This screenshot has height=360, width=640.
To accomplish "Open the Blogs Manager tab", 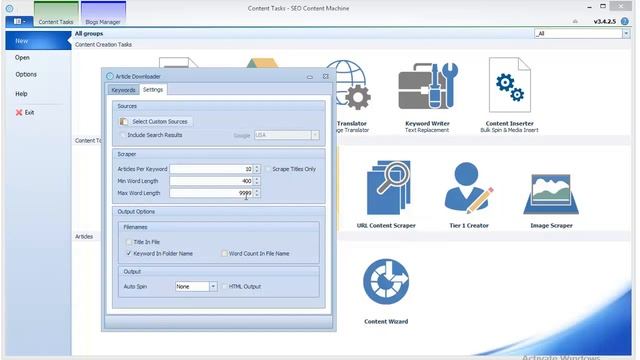I will 103,14.
